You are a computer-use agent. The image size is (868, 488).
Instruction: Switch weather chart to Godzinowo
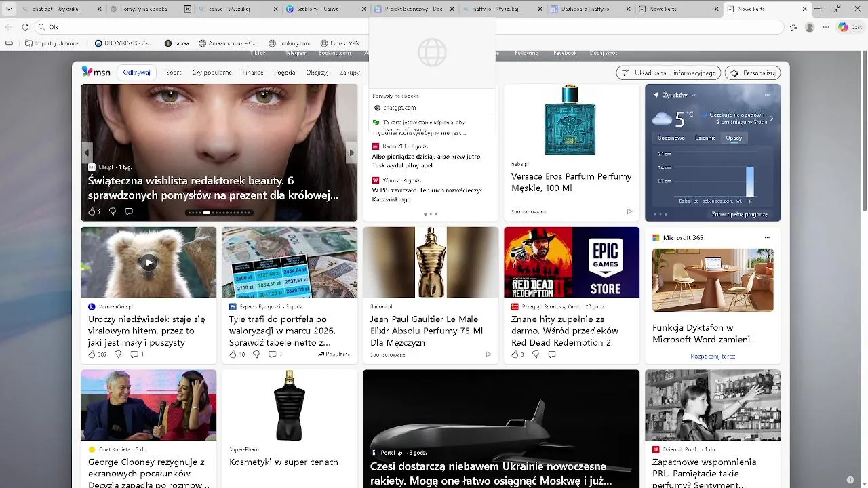[x=671, y=138]
